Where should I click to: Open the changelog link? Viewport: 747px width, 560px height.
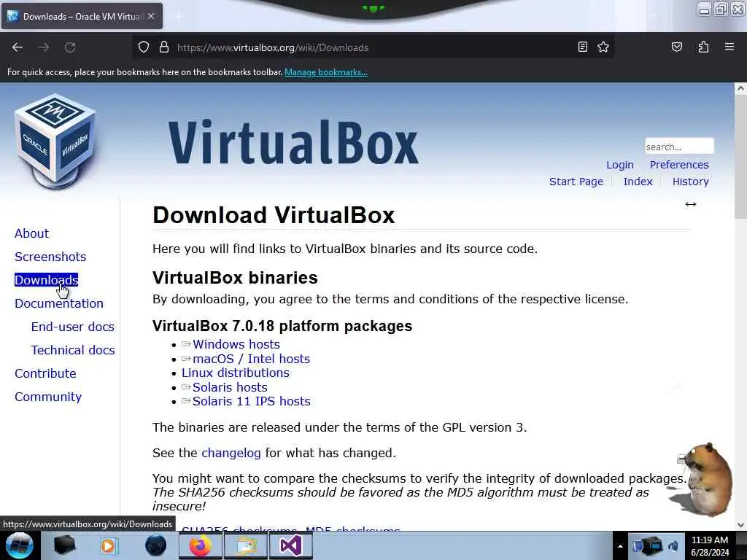[x=231, y=453]
